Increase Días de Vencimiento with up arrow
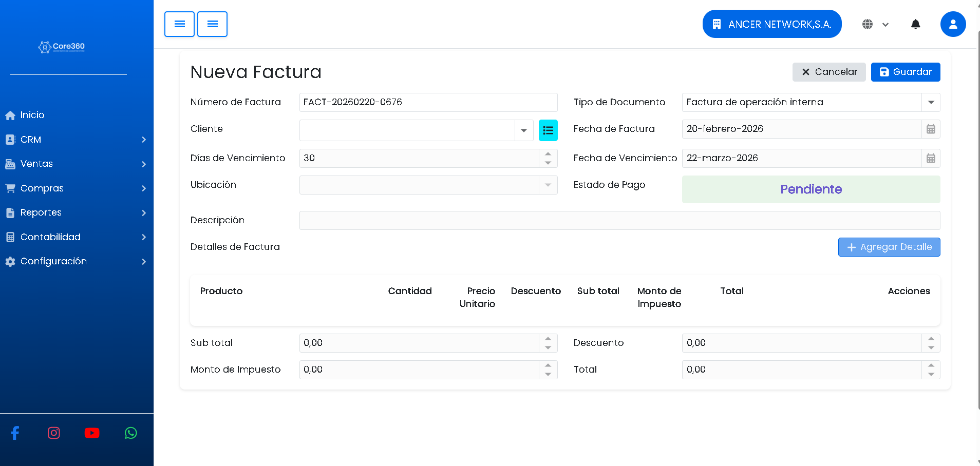980x466 pixels. pyautogui.click(x=548, y=154)
